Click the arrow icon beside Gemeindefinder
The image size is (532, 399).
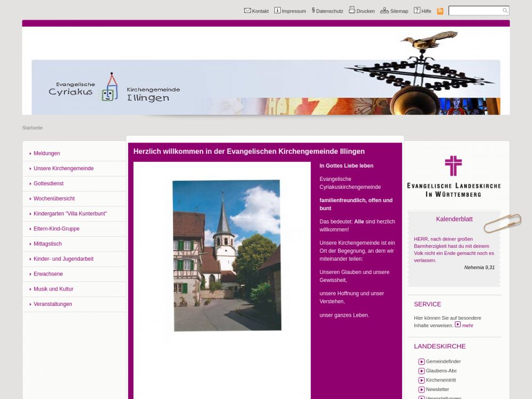[421, 362]
